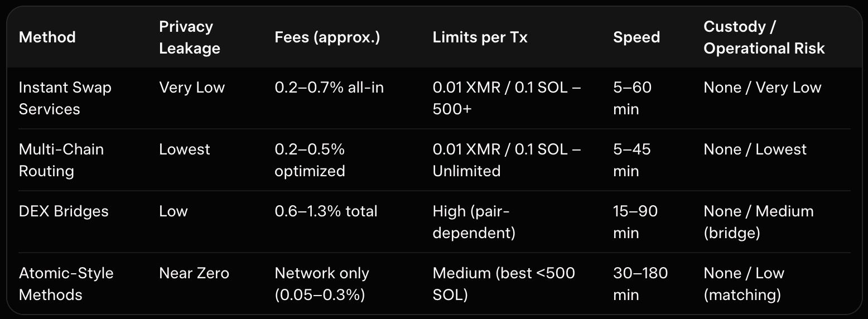Select the Network only (0.05–0.3%) cell
868x319 pixels.
coord(322,284)
